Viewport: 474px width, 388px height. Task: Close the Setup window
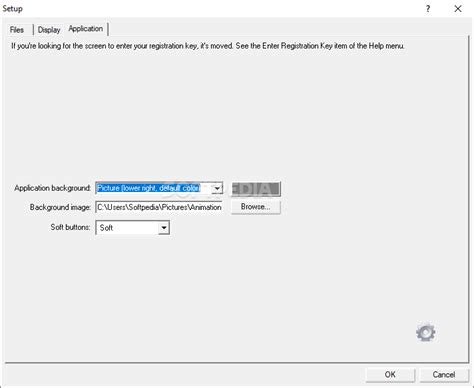click(458, 9)
